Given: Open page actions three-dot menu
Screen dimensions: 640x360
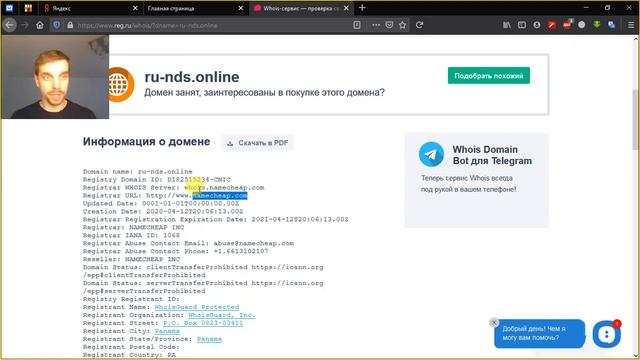Looking at the screenshot, I should point(376,25).
